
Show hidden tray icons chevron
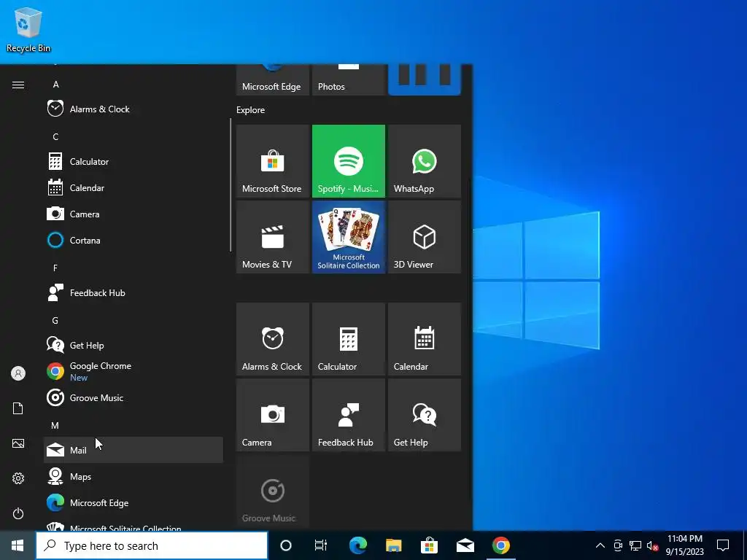coord(600,545)
